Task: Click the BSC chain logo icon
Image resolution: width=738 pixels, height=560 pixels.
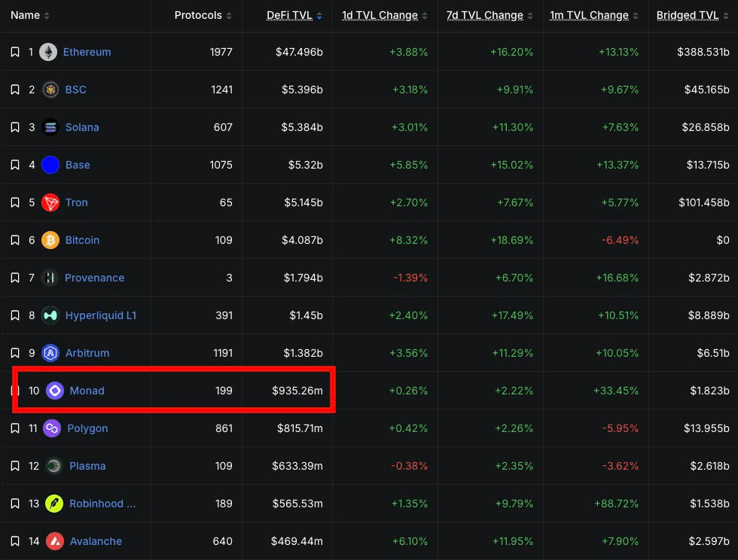Action: [x=50, y=90]
